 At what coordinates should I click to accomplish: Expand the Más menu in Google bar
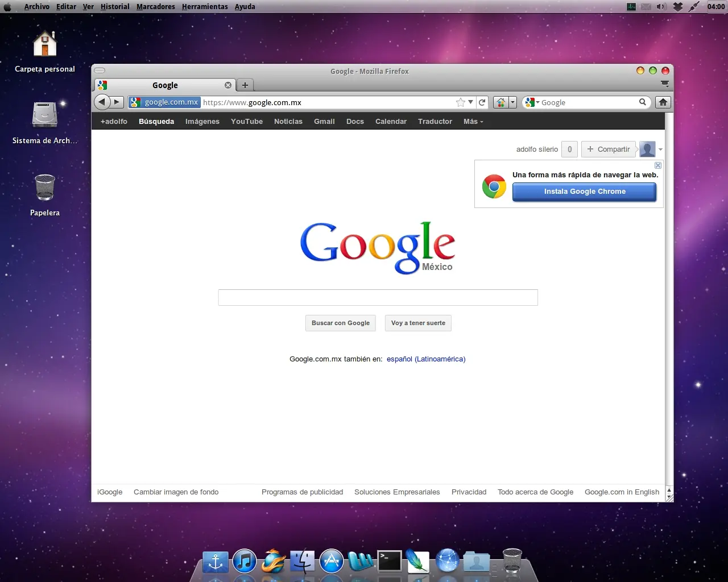click(x=473, y=122)
